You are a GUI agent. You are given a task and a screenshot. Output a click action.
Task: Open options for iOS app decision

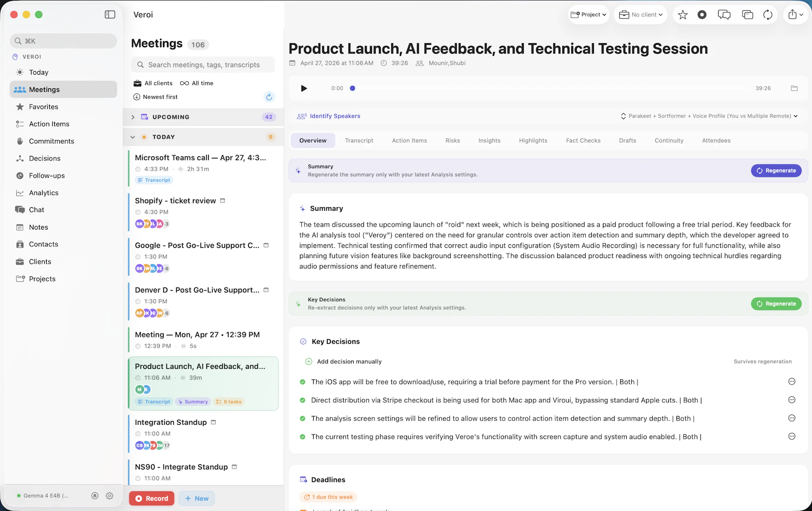pos(792,381)
